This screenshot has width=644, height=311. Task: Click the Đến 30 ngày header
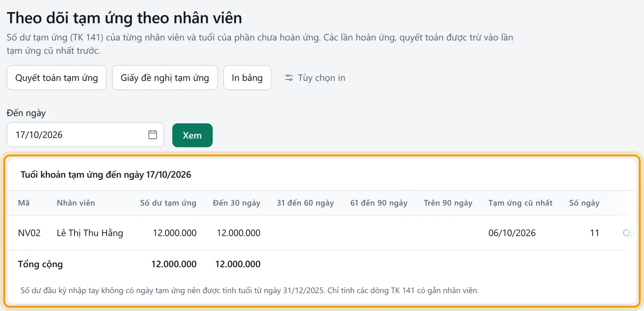pyautogui.click(x=237, y=203)
